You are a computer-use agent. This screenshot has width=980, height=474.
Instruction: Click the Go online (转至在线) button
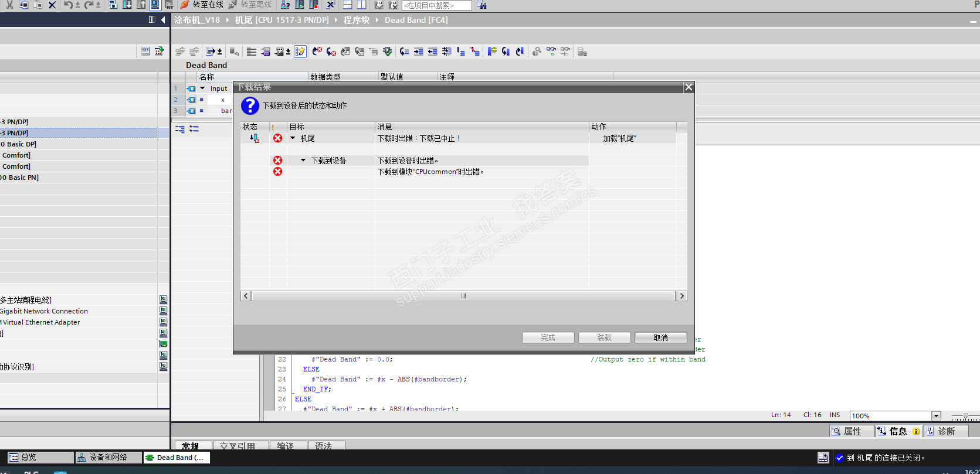click(202, 5)
